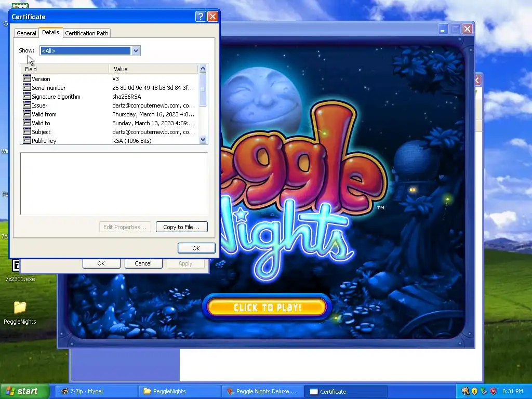
Task: Click the Issuer row email value
Action: point(153,105)
